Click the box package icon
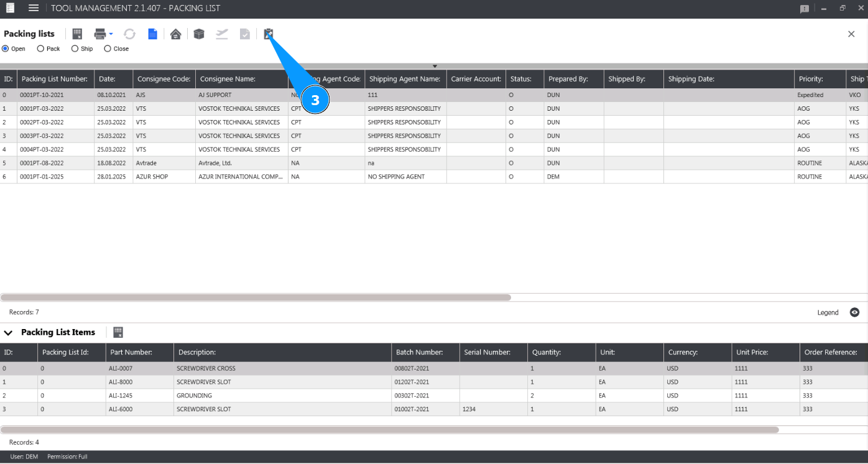The image size is (868, 464). [x=199, y=34]
